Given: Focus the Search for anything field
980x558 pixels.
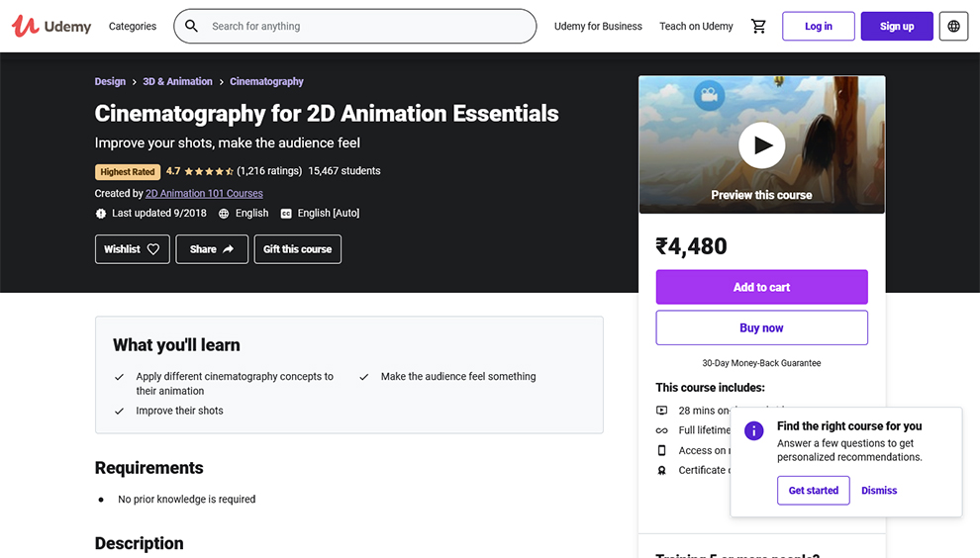Looking at the screenshot, I should (x=355, y=27).
